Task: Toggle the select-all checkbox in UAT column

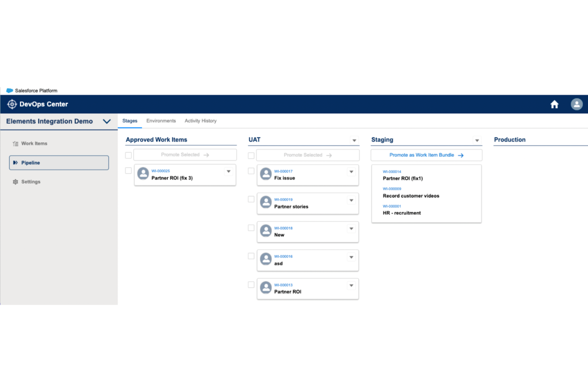Action: [x=251, y=155]
